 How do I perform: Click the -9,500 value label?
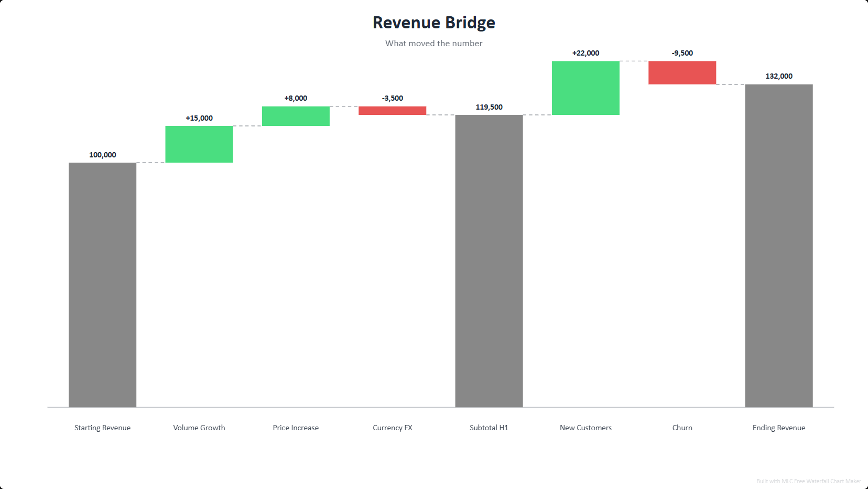click(x=682, y=53)
